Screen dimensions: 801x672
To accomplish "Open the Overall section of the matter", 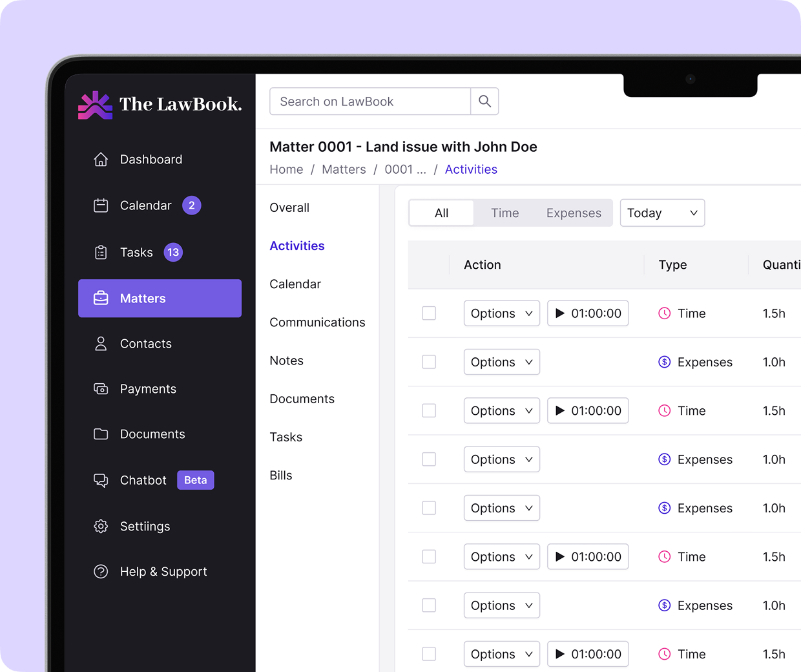I will (289, 207).
